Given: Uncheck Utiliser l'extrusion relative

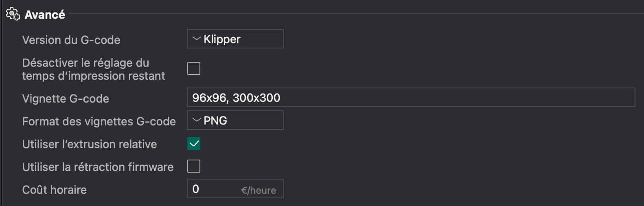Looking at the screenshot, I should (x=194, y=144).
